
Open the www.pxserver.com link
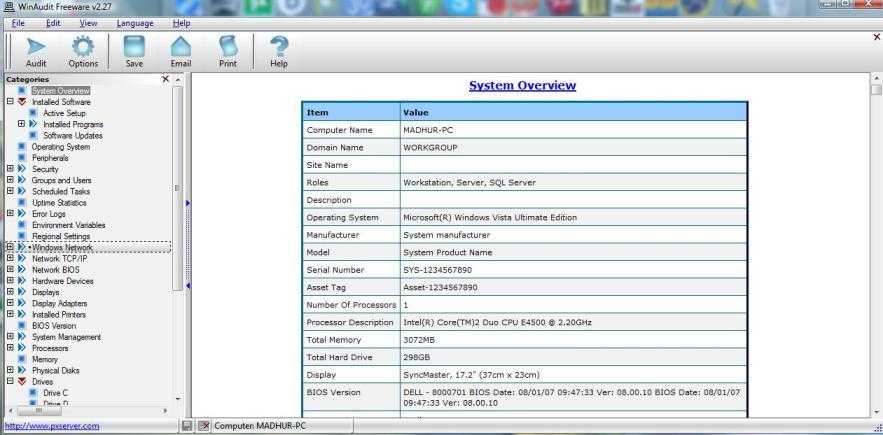(52, 426)
